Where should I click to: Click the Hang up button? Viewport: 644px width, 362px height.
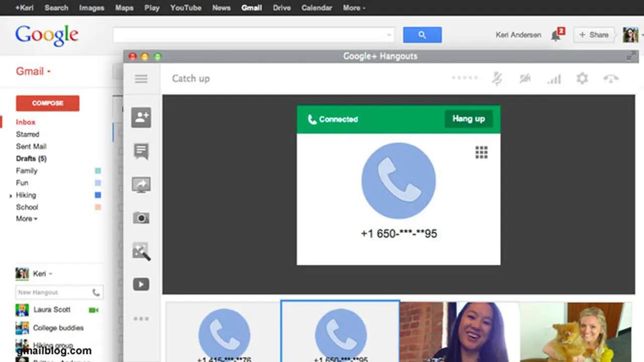(x=468, y=119)
